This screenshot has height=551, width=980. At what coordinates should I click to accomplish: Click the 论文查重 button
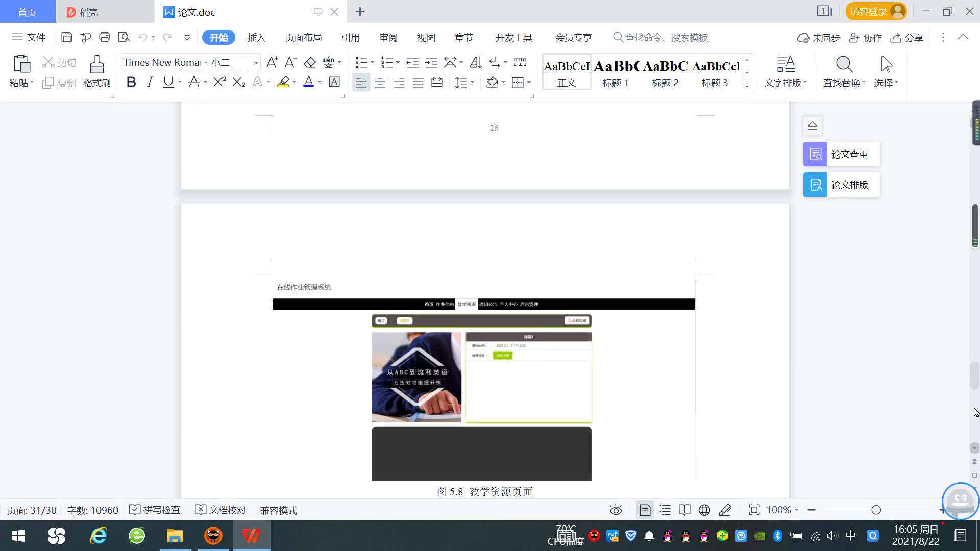pos(841,154)
